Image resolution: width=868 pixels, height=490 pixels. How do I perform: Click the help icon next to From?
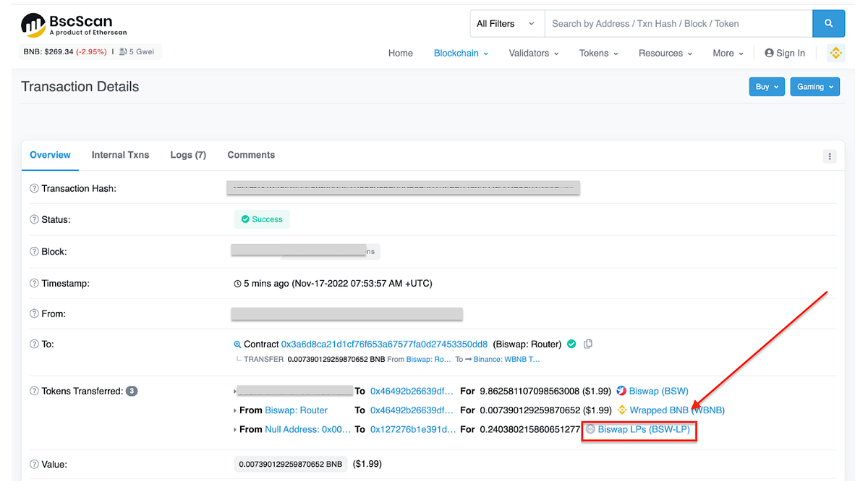(x=34, y=314)
